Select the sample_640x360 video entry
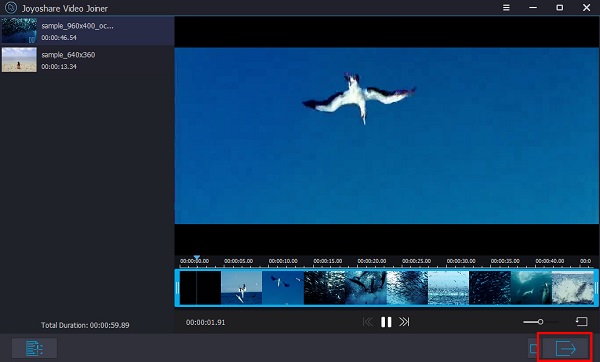Viewport: 600px width, 362px height. pyautogui.click(x=87, y=60)
